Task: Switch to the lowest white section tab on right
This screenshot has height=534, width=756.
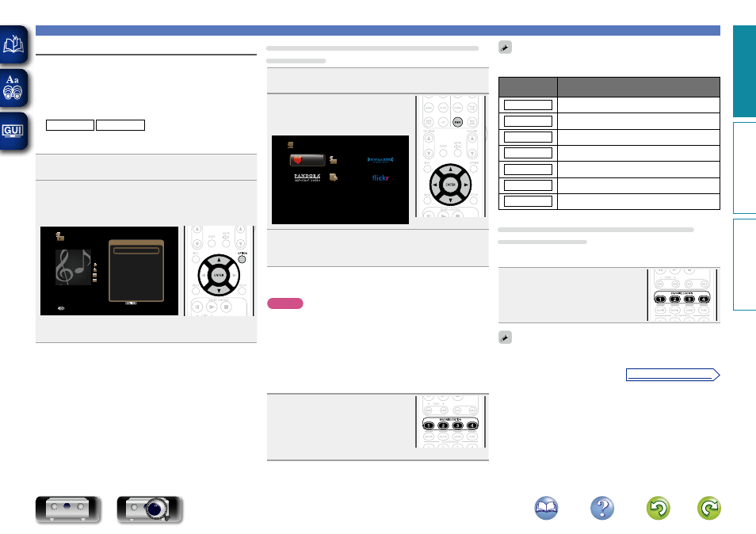Action: coord(743,264)
